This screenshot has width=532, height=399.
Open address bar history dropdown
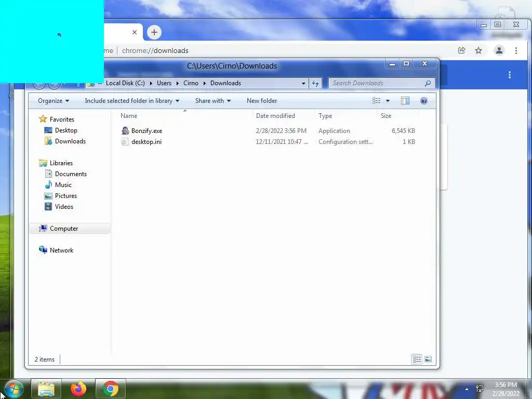pyautogui.click(x=303, y=83)
